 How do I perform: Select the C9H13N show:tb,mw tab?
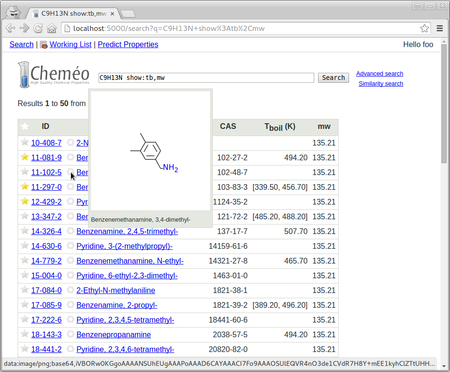(73, 14)
